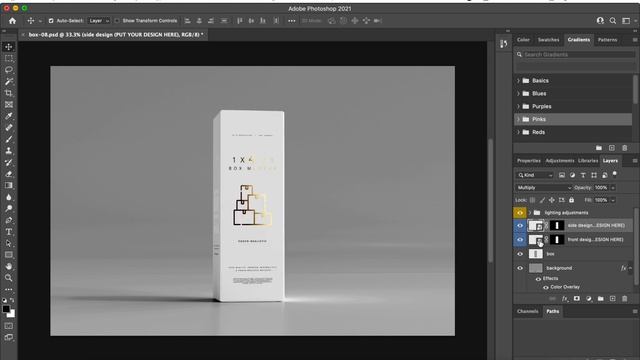640x360 pixels.
Task: Create new layer group
Action: click(600, 299)
